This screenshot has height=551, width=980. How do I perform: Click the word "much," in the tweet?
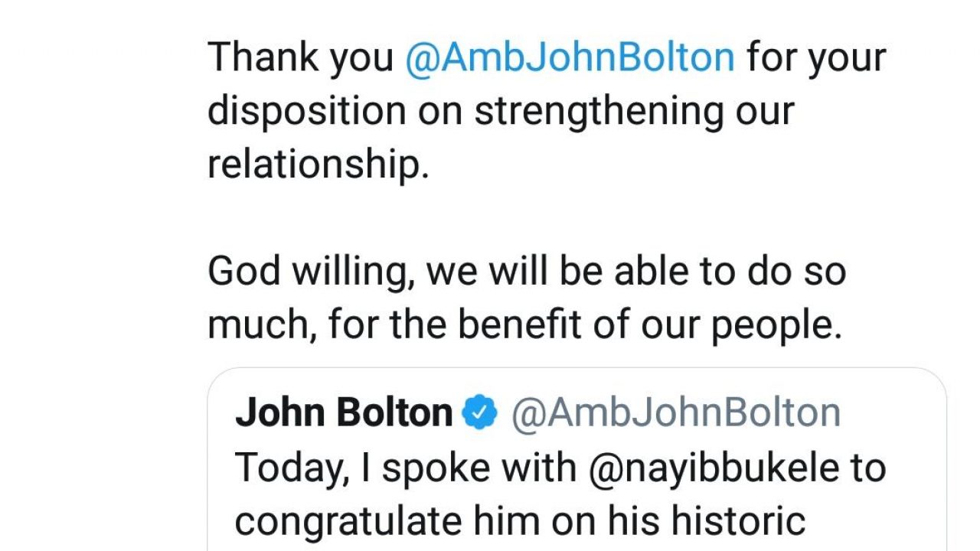(x=262, y=325)
